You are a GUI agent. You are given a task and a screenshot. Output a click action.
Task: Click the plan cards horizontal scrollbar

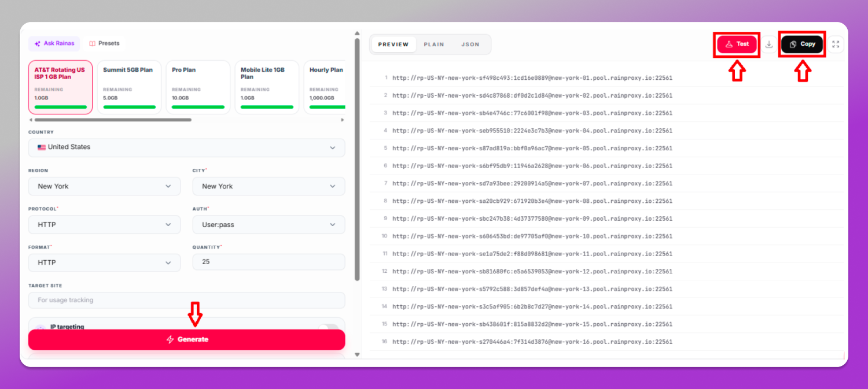click(113, 120)
